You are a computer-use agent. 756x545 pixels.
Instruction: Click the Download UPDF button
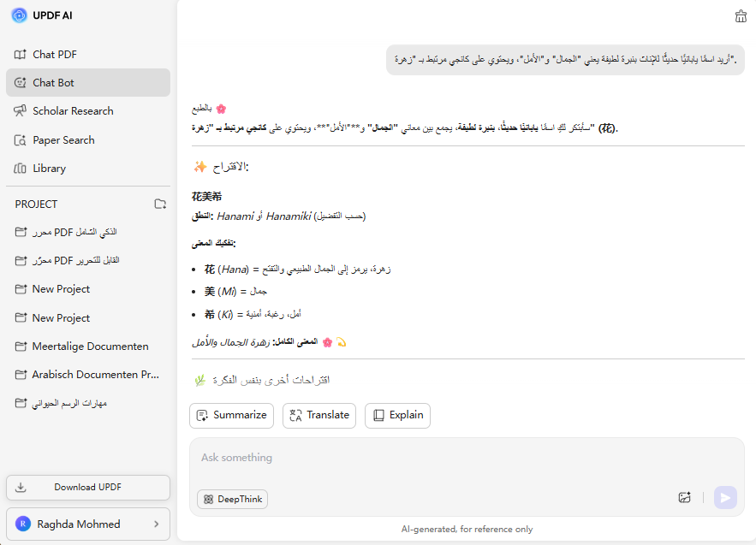[88, 487]
